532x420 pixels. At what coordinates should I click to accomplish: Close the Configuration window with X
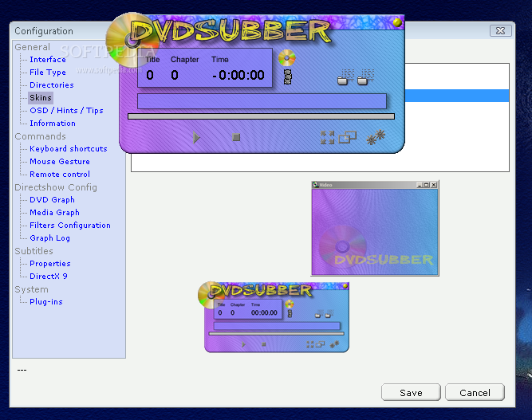[x=500, y=30]
